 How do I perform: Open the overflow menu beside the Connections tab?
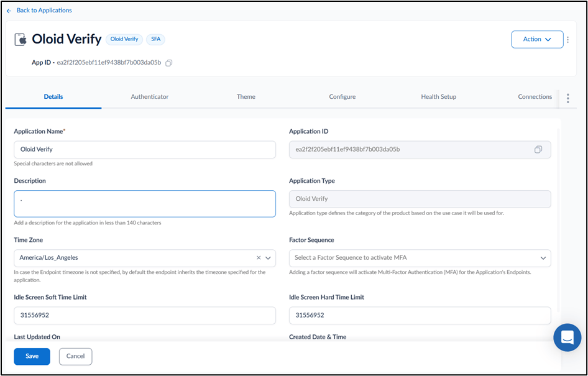click(x=567, y=98)
